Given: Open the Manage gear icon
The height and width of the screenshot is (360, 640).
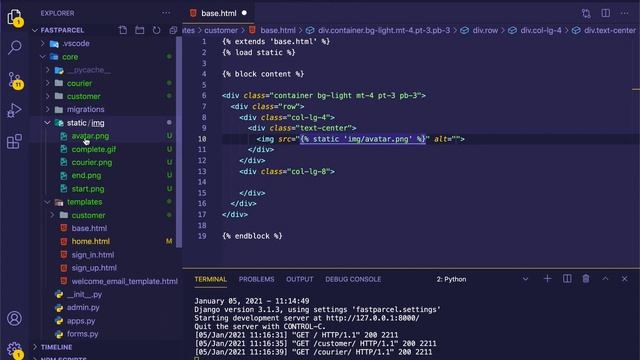Looking at the screenshot, I should click(x=15, y=350).
